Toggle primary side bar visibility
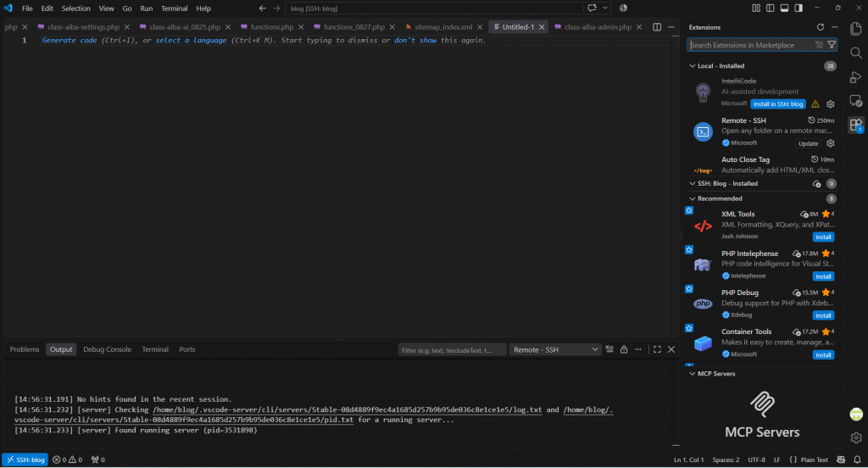The height and width of the screenshot is (468, 868). tap(770, 8)
